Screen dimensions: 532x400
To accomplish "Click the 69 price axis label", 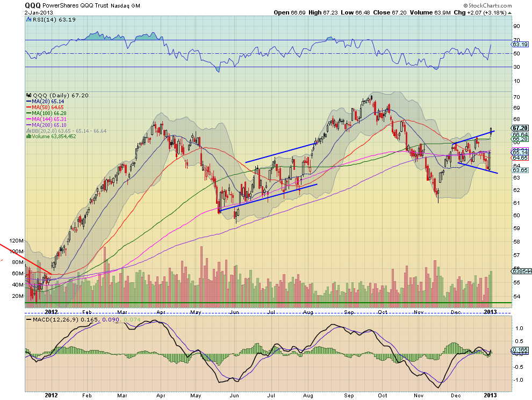I will [x=517, y=108].
